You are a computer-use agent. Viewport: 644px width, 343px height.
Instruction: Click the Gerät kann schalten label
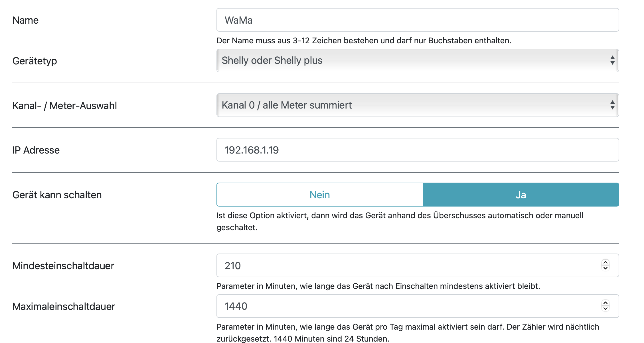click(x=57, y=195)
